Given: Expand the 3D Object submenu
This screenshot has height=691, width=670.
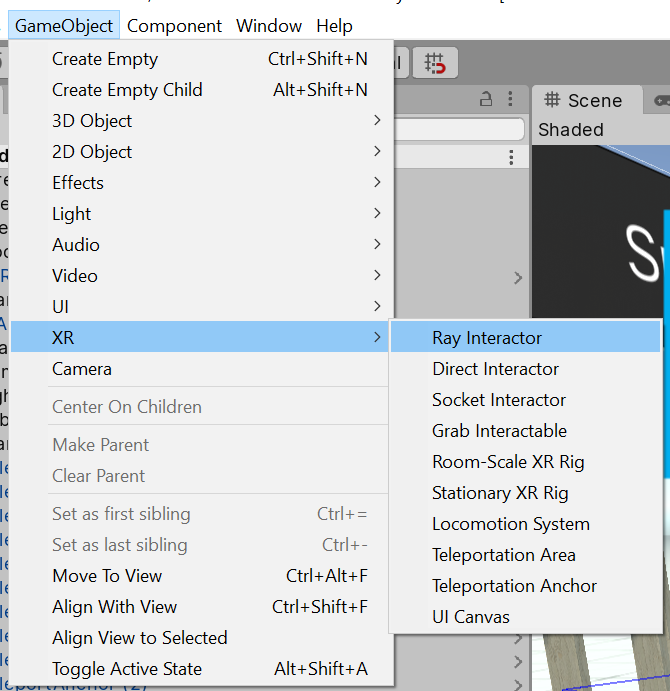Looking at the screenshot, I should coord(201,121).
